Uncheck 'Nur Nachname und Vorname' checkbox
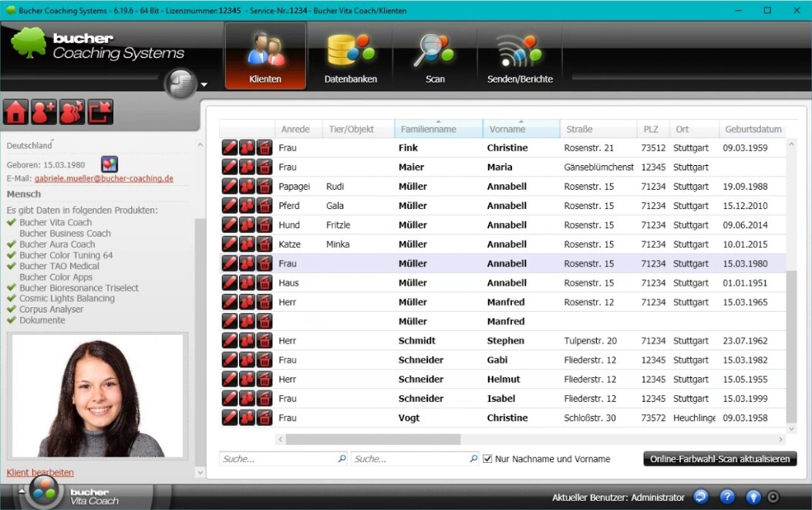This screenshot has height=510, width=812. tap(487, 459)
